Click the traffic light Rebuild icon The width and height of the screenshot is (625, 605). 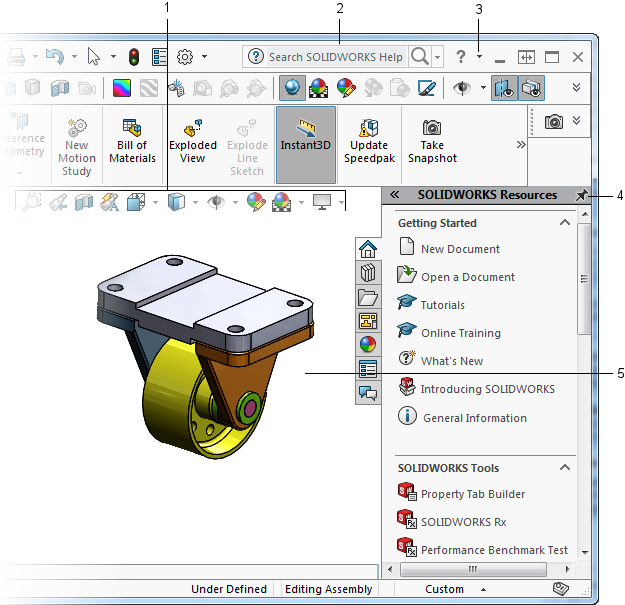pyautogui.click(x=133, y=57)
